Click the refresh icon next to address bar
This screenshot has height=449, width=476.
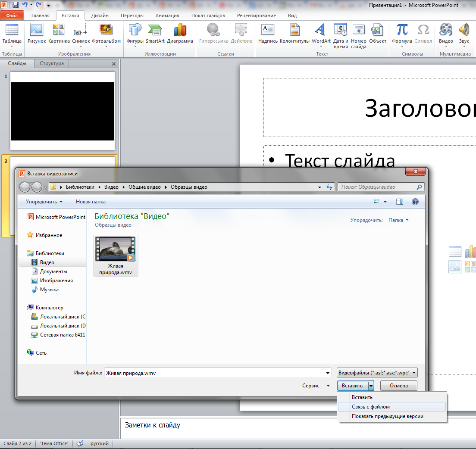329,187
